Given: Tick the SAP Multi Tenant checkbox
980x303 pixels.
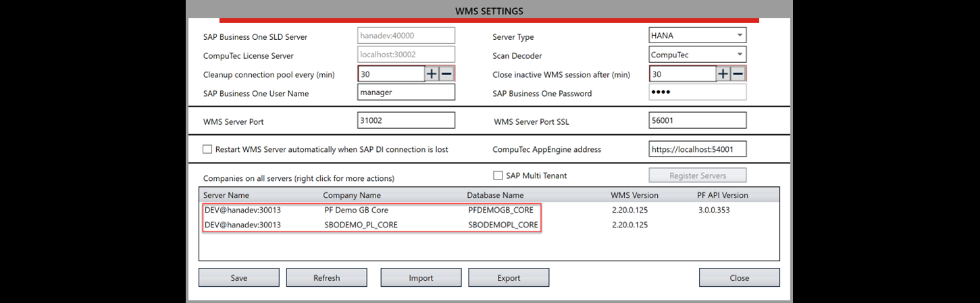Looking at the screenshot, I should (498, 175).
